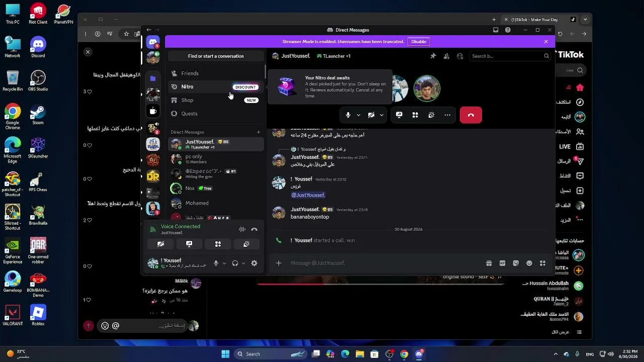
Task: Mute microphone in the call controls
Action: tap(348, 115)
